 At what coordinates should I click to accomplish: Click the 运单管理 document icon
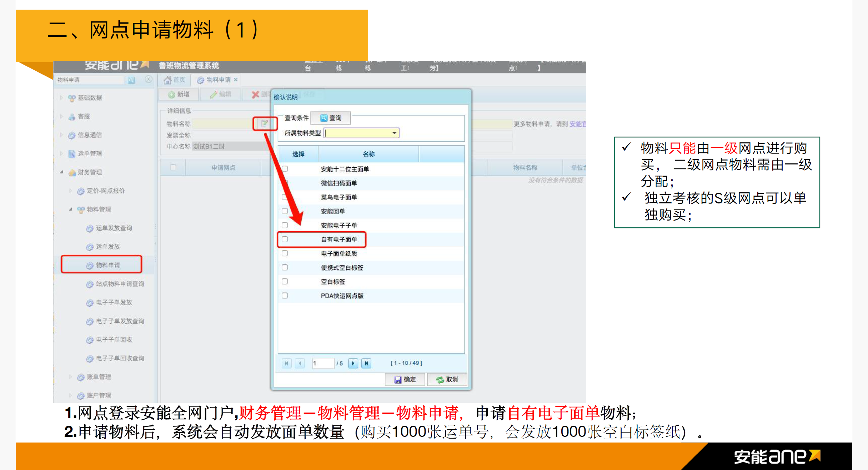[72, 154]
